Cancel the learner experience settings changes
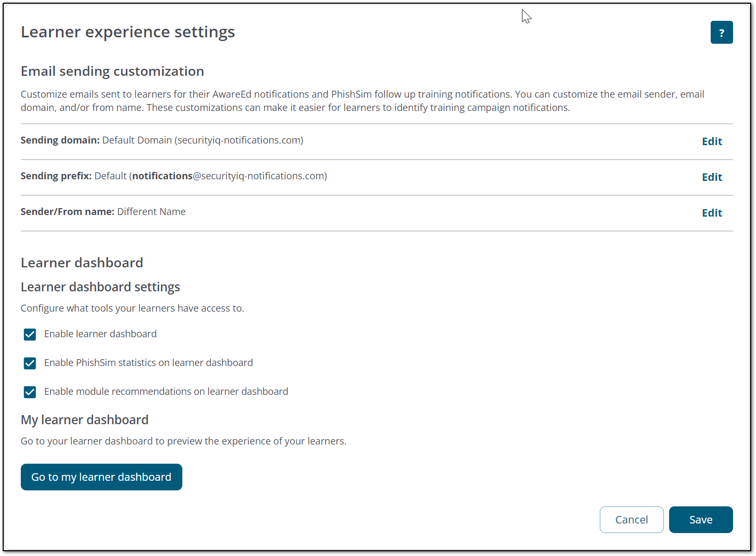This screenshot has height=556, width=756. [631, 520]
